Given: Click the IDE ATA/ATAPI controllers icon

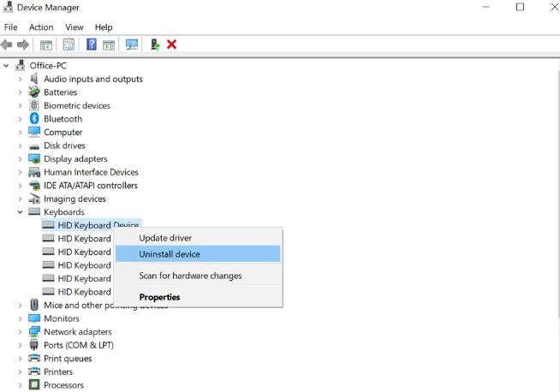Looking at the screenshot, I should coord(34,186).
